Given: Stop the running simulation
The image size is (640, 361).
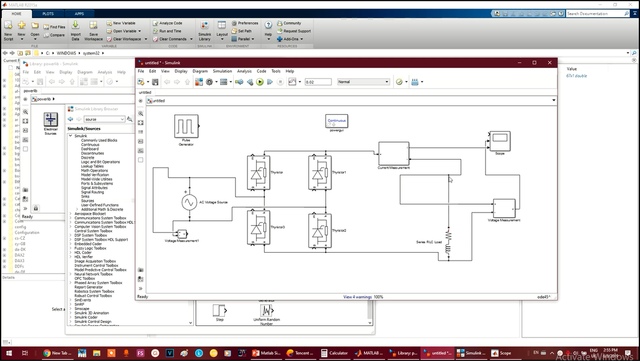Looking at the screenshot, I should 280,82.
